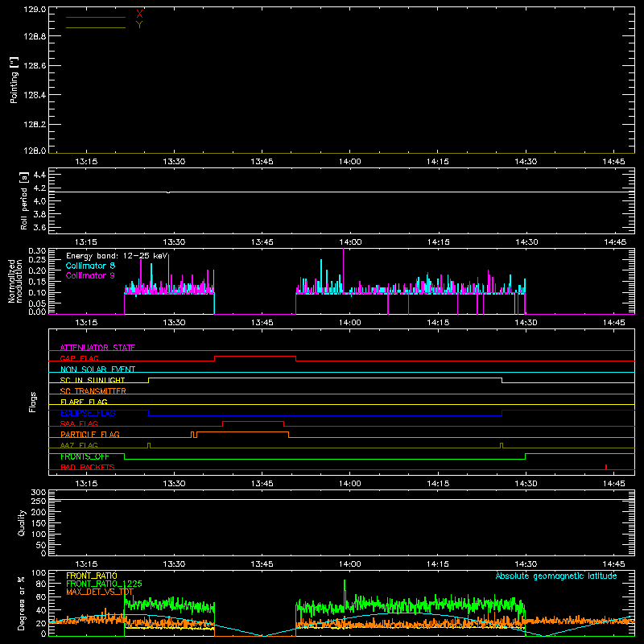
Task: Click the FLARE_FLAG label
Action: [x=84, y=402]
